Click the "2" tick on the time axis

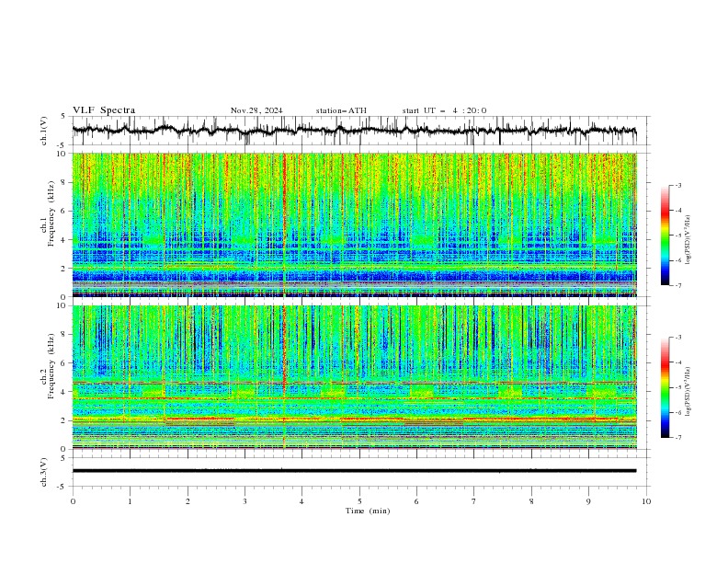[x=188, y=501]
